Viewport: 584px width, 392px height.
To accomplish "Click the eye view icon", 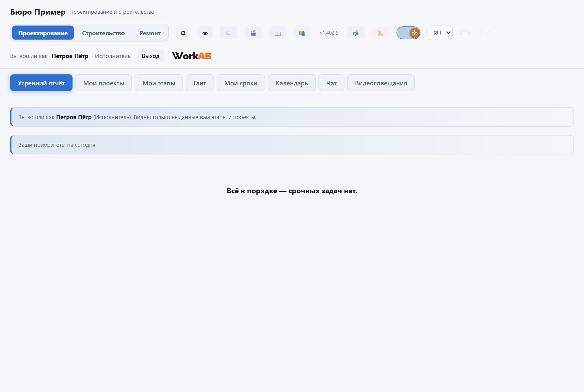I will pos(205,33).
